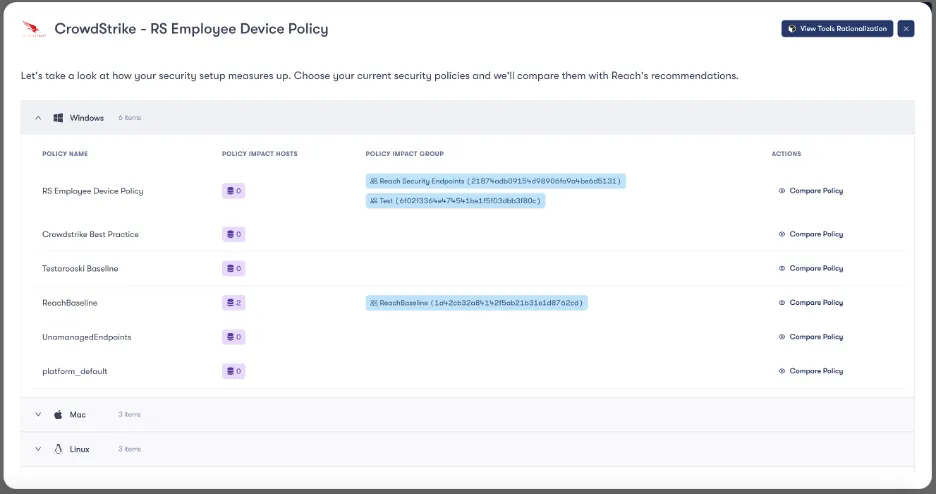Compare Policy for Crowdstrike Best Practice
Image resolution: width=936 pixels, height=494 pixels.
click(811, 234)
